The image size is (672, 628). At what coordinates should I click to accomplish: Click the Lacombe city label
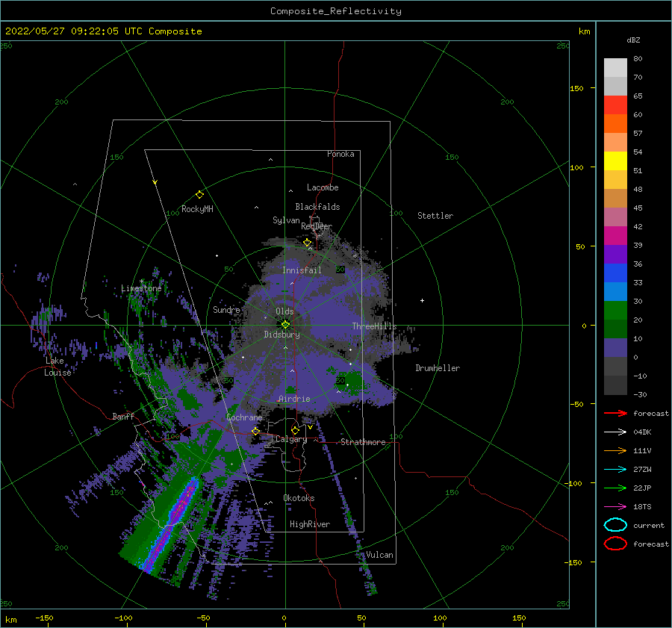tap(323, 187)
